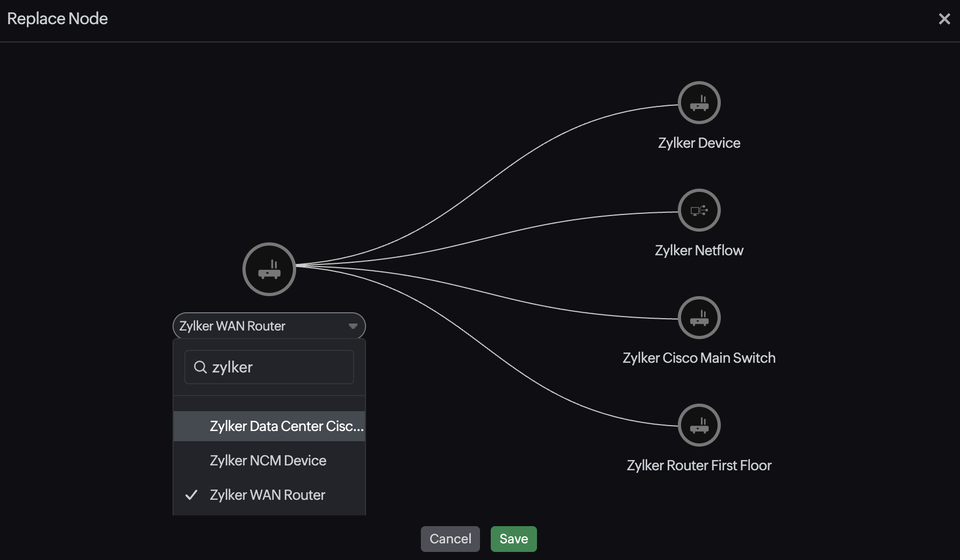Click the Zylker Cisco Main Switch label
This screenshot has width=960, height=560.
click(699, 358)
